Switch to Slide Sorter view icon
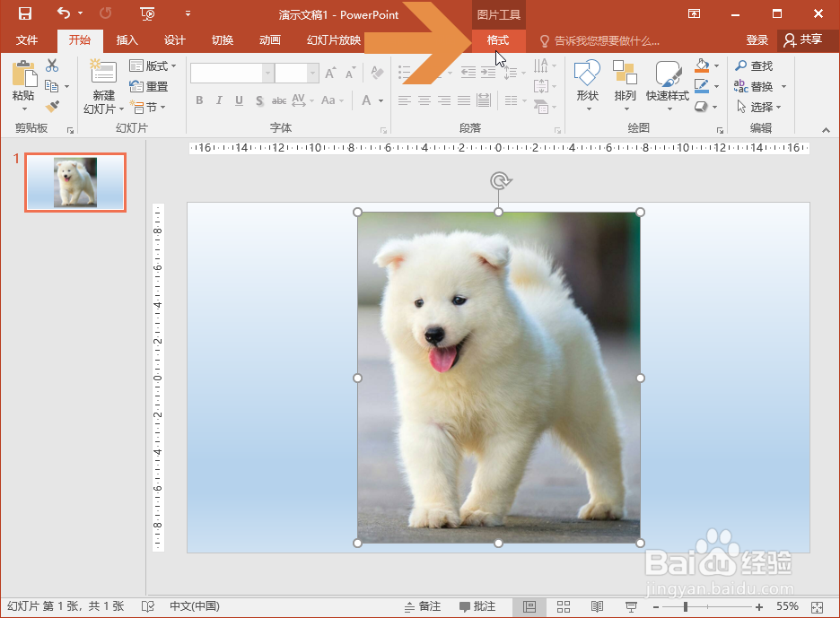This screenshot has width=840, height=618. pyautogui.click(x=564, y=606)
